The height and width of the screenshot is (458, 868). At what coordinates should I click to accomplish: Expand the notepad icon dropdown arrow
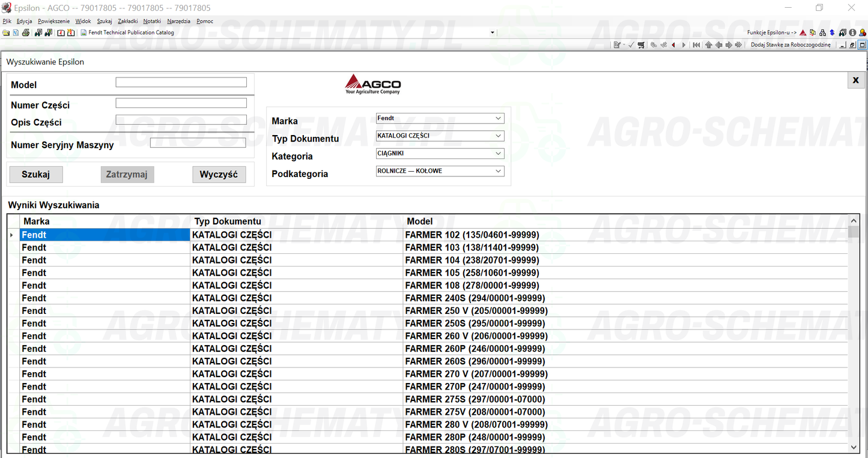(624, 45)
